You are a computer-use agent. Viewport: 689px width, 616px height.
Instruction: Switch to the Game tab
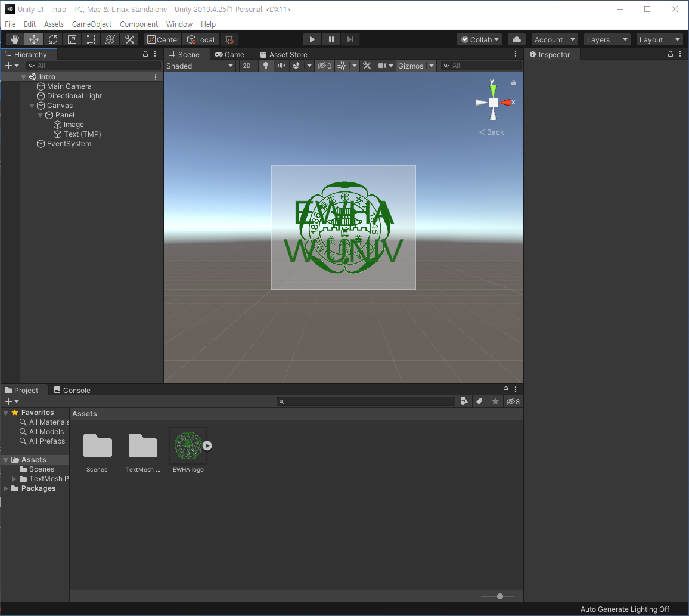tap(229, 54)
